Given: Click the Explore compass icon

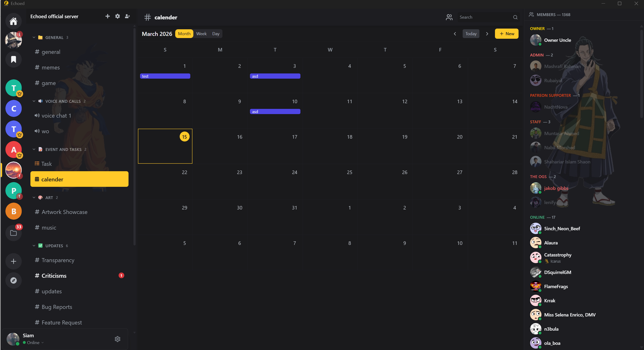Looking at the screenshot, I should 13,280.
